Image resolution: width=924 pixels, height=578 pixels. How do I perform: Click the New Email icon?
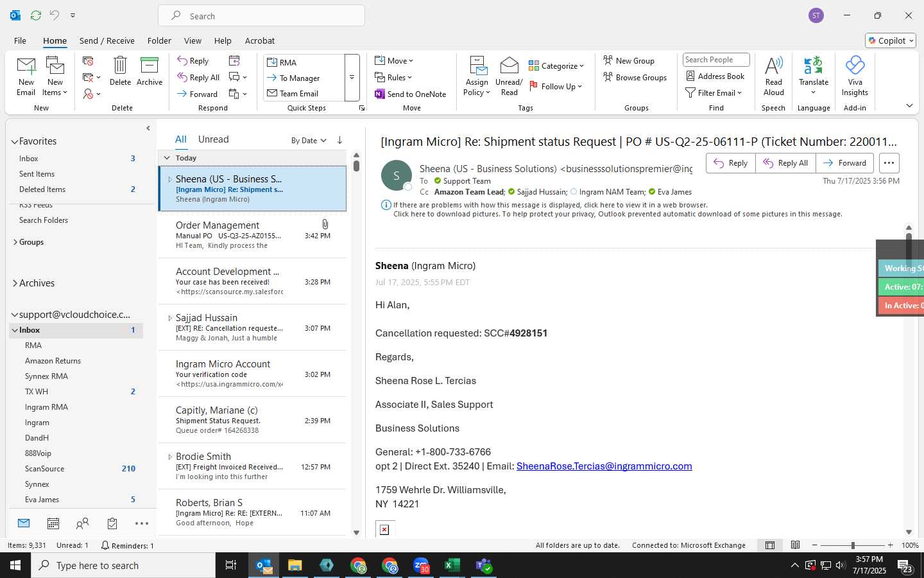pyautogui.click(x=26, y=76)
